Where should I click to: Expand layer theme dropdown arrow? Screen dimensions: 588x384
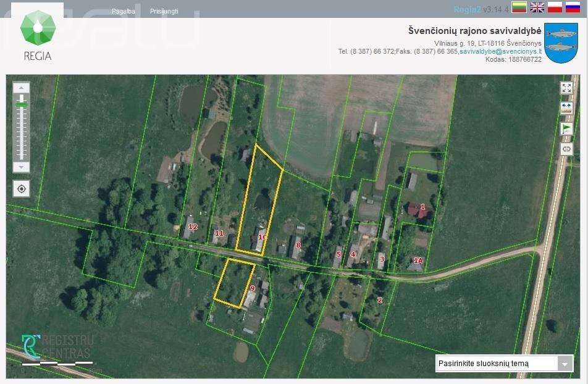pos(565,364)
